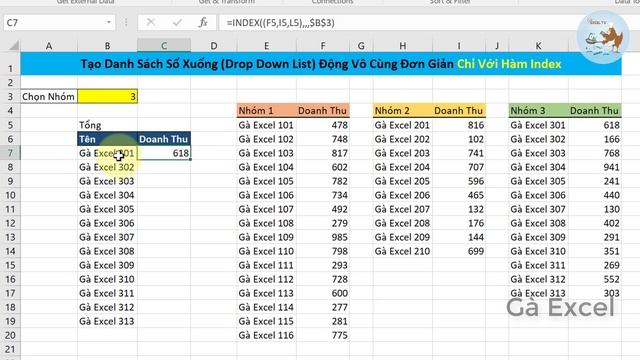Select column I header

tap(459, 46)
